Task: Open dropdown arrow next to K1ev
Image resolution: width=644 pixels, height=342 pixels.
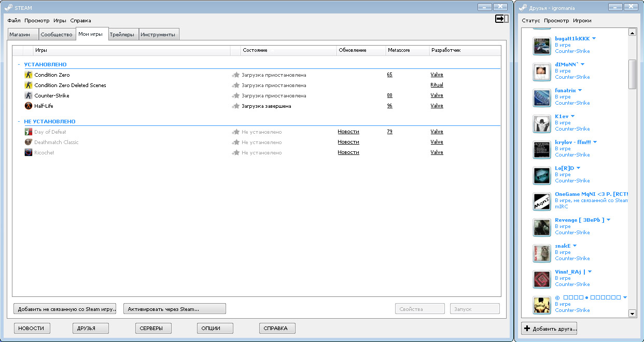Action: click(x=572, y=116)
